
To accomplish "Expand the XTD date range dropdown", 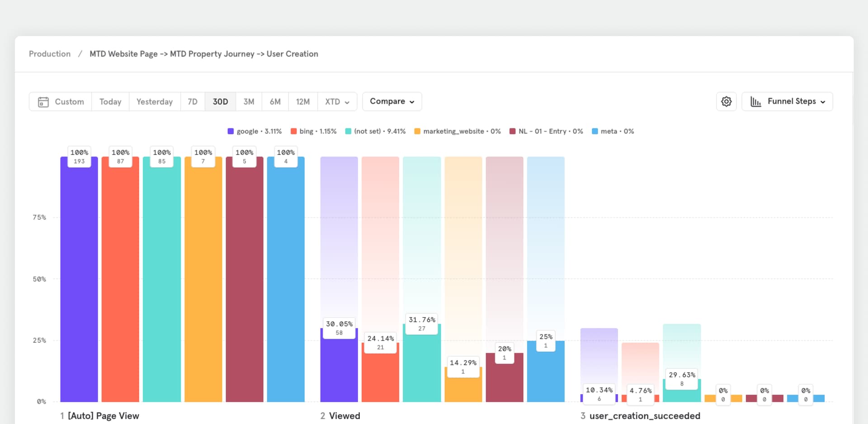I will click(x=337, y=101).
